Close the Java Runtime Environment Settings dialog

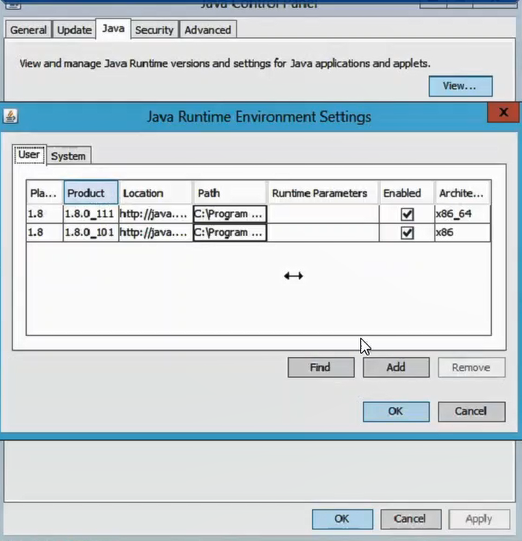(x=503, y=112)
